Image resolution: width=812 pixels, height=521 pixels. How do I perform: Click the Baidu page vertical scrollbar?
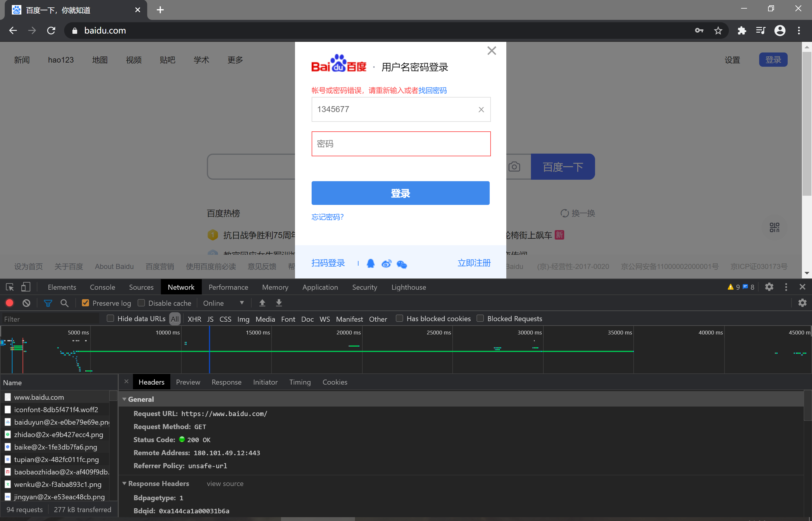pos(807,123)
